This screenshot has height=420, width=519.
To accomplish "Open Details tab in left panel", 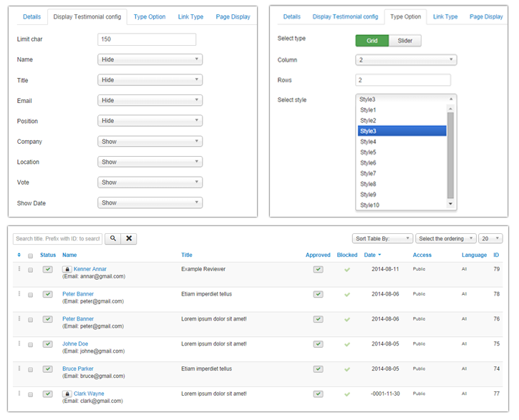I will (x=31, y=16).
